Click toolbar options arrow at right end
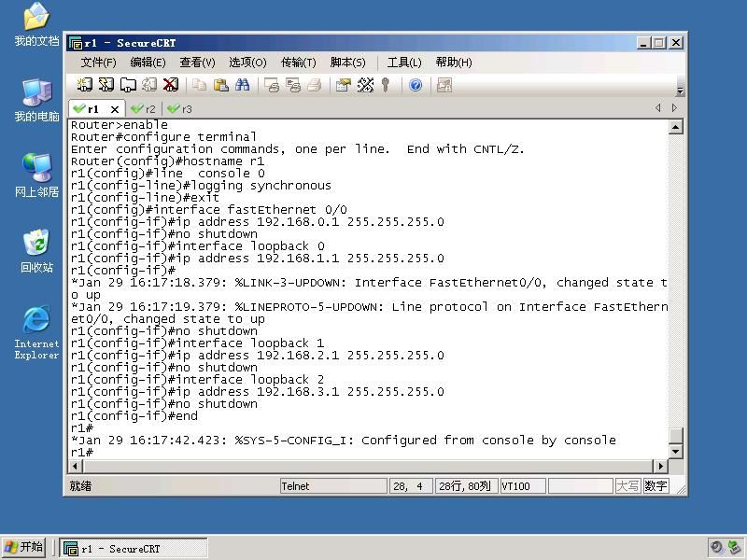747x560 pixels. click(681, 91)
